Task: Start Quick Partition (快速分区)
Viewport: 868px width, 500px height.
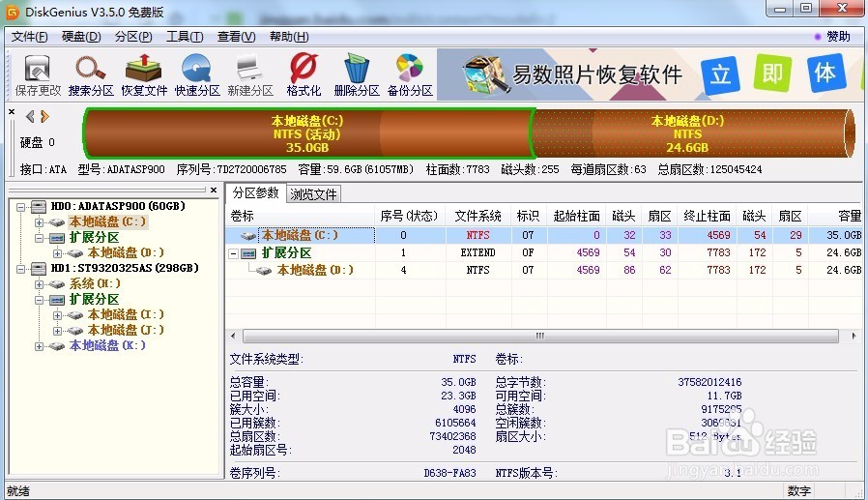Action: [197, 75]
